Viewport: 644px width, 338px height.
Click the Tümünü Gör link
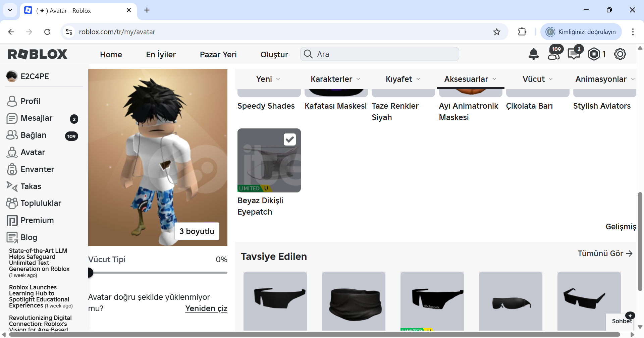[605, 253]
